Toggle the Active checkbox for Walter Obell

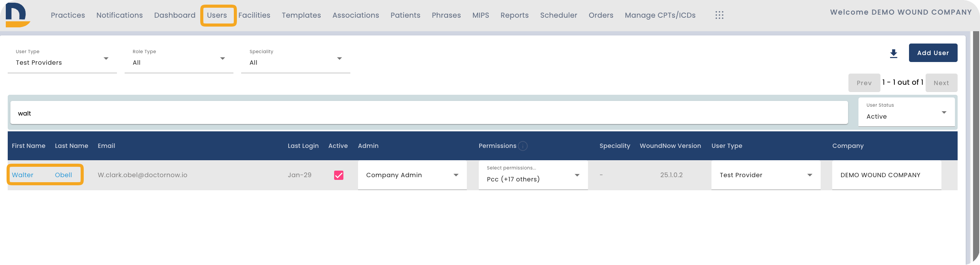click(339, 175)
